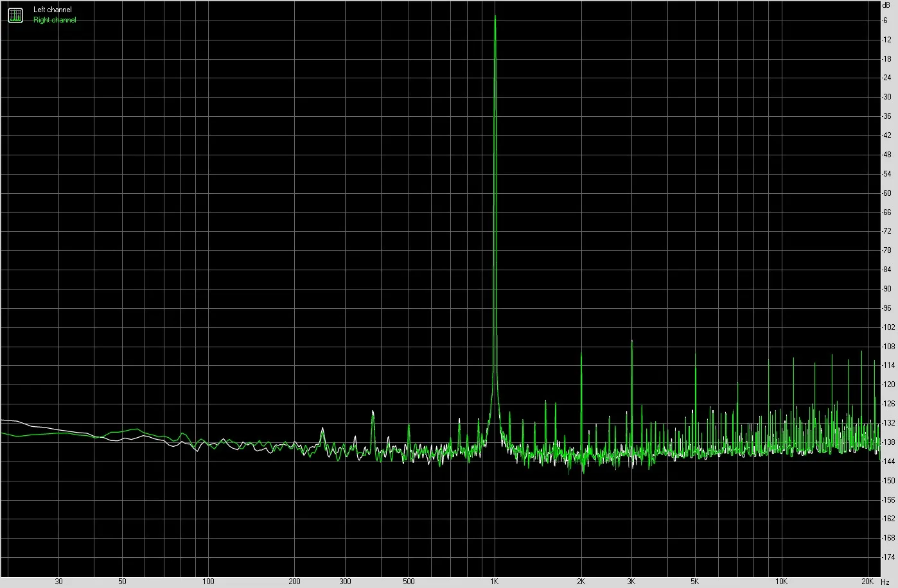Click the 20K frequency axis label

868,582
